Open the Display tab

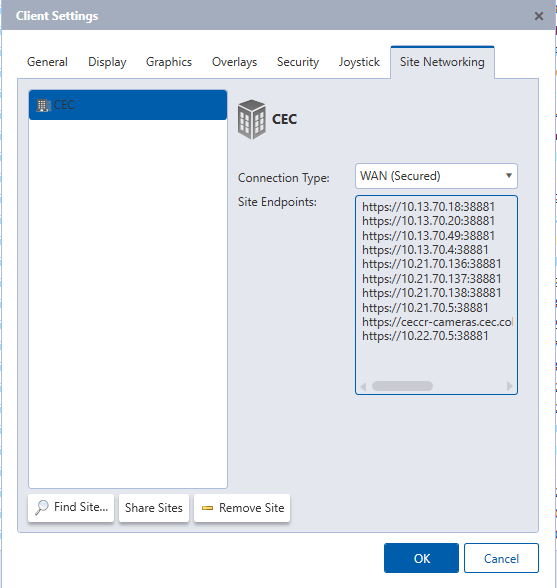tap(107, 62)
